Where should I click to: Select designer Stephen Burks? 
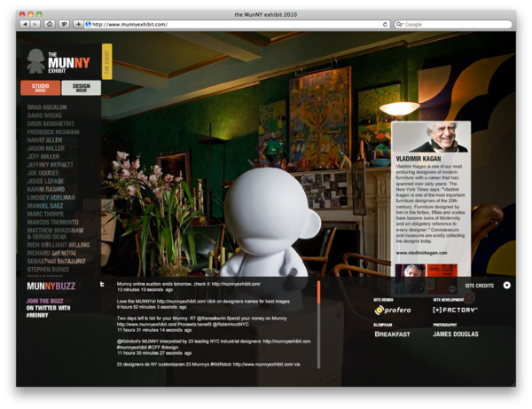pos(48,270)
